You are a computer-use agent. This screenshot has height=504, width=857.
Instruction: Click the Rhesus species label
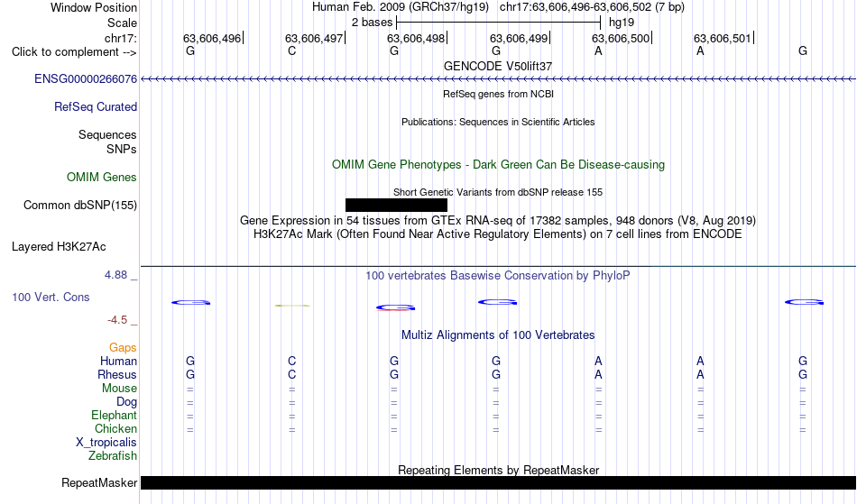click(x=117, y=375)
